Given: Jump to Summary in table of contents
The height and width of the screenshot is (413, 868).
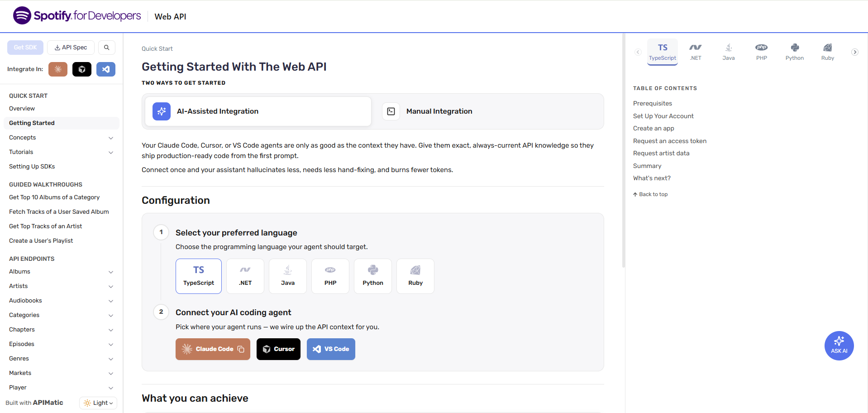Looking at the screenshot, I should (647, 166).
